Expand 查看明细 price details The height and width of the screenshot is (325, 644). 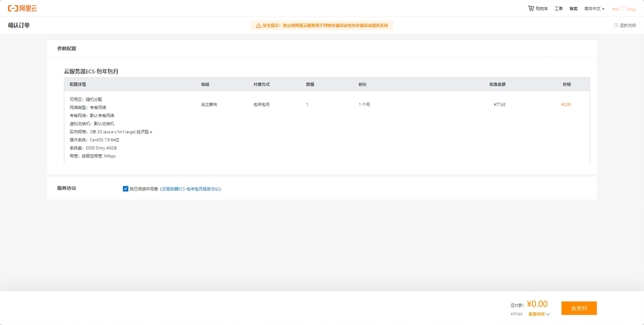tap(539, 314)
